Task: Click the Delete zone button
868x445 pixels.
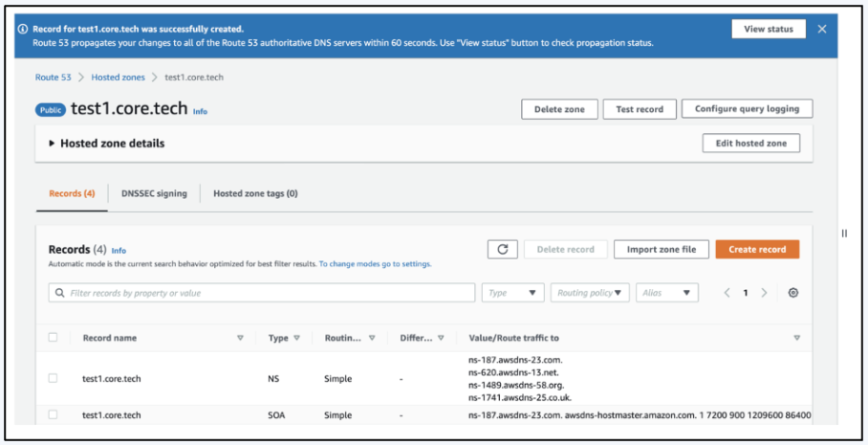Action: coord(559,109)
